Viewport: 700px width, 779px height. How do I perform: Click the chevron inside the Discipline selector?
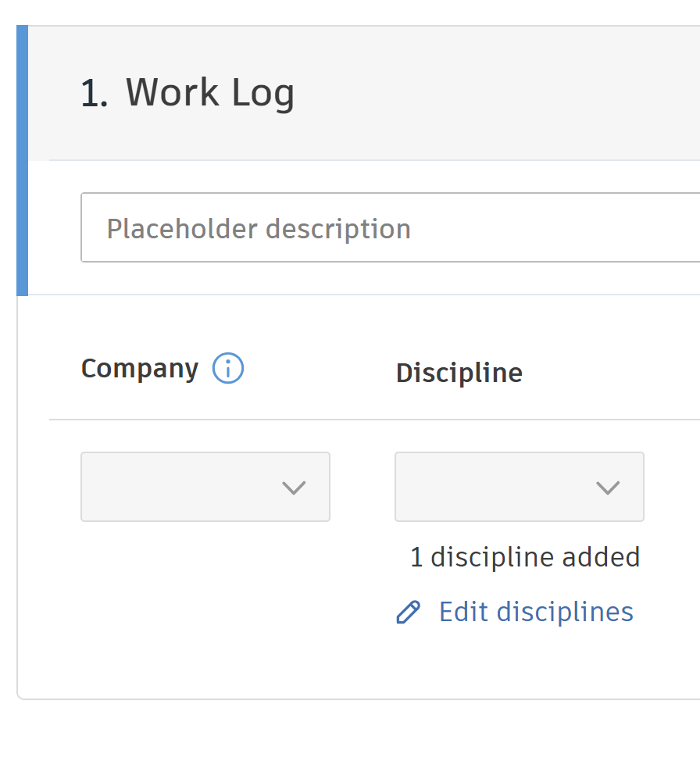(608, 487)
